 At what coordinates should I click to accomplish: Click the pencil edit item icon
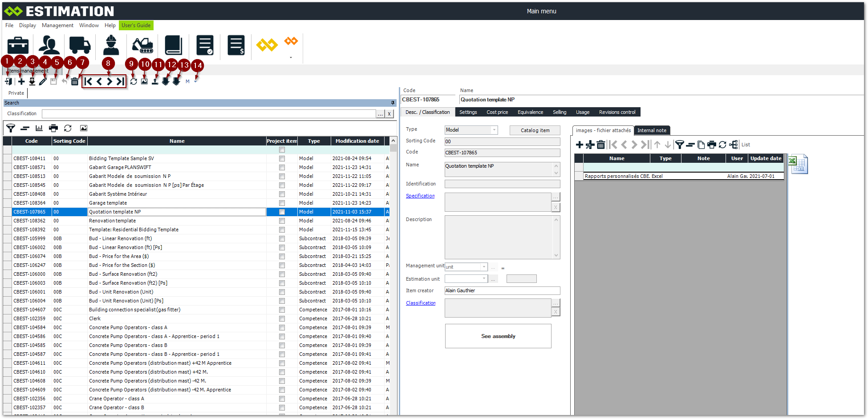[43, 81]
